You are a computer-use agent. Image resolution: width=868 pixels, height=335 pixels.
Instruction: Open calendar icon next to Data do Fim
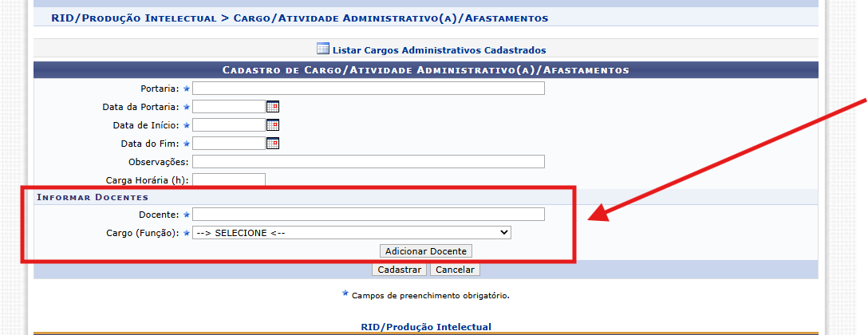tap(273, 144)
